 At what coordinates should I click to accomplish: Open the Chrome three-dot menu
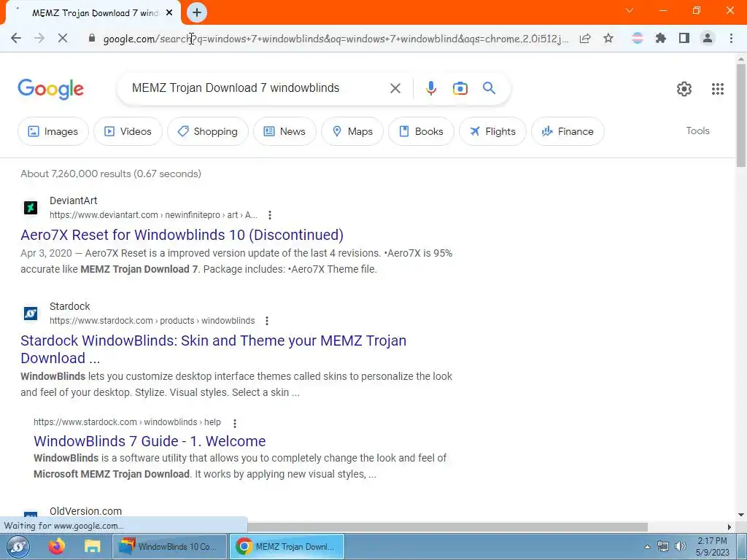[x=731, y=38]
